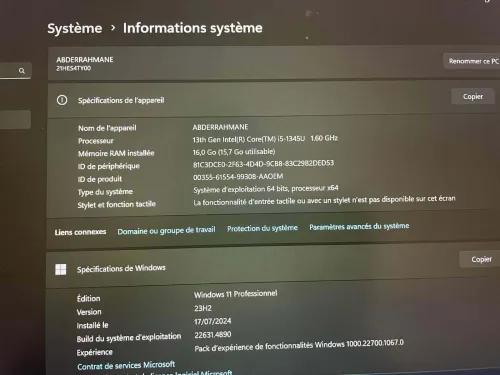Click the search magnifier icon
Image resolution: width=500 pixels, height=375 pixels.
[x=22, y=71]
